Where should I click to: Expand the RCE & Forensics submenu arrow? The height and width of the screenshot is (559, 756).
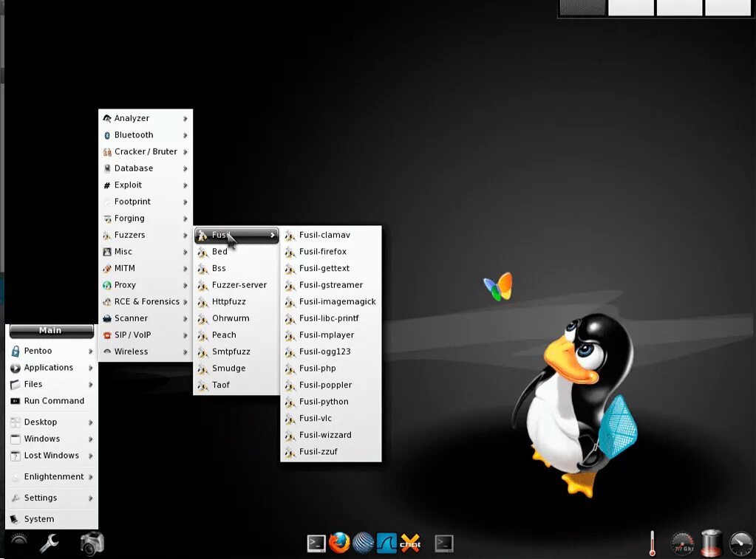pyautogui.click(x=185, y=302)
